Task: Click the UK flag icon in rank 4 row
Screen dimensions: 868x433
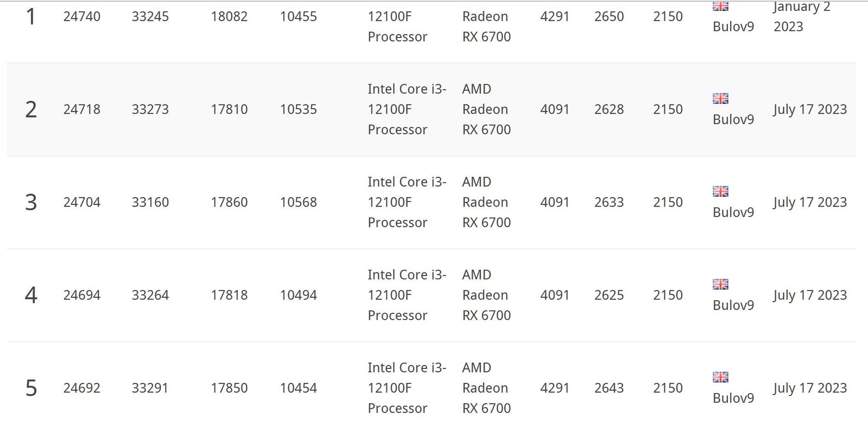Action: coord(720,284)
